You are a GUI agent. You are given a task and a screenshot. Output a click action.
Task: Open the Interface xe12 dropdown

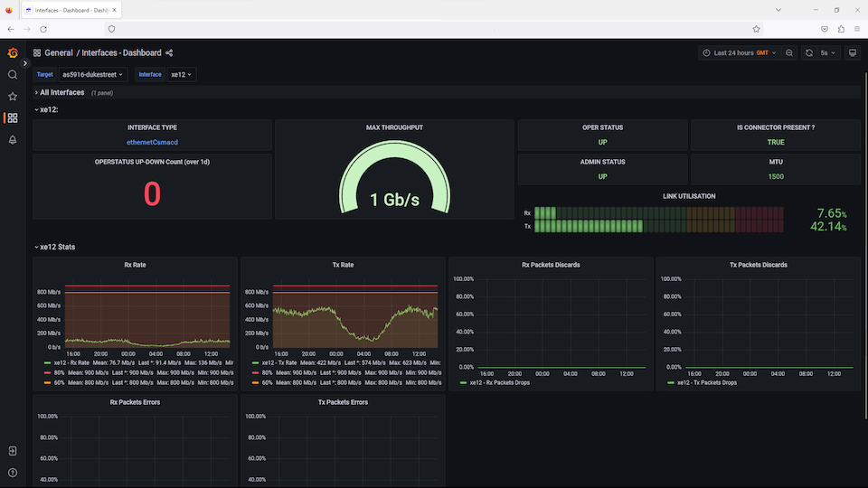(181, 75)
